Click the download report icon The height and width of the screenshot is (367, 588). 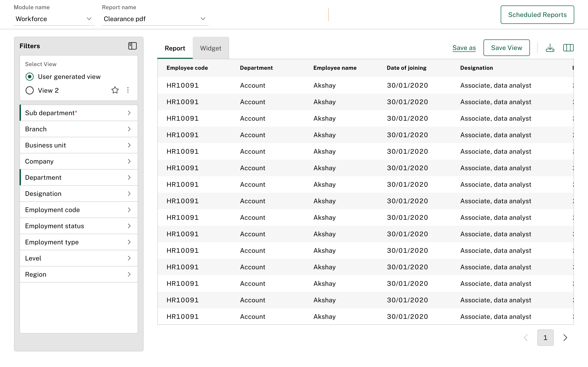click(x=550, y=48)
